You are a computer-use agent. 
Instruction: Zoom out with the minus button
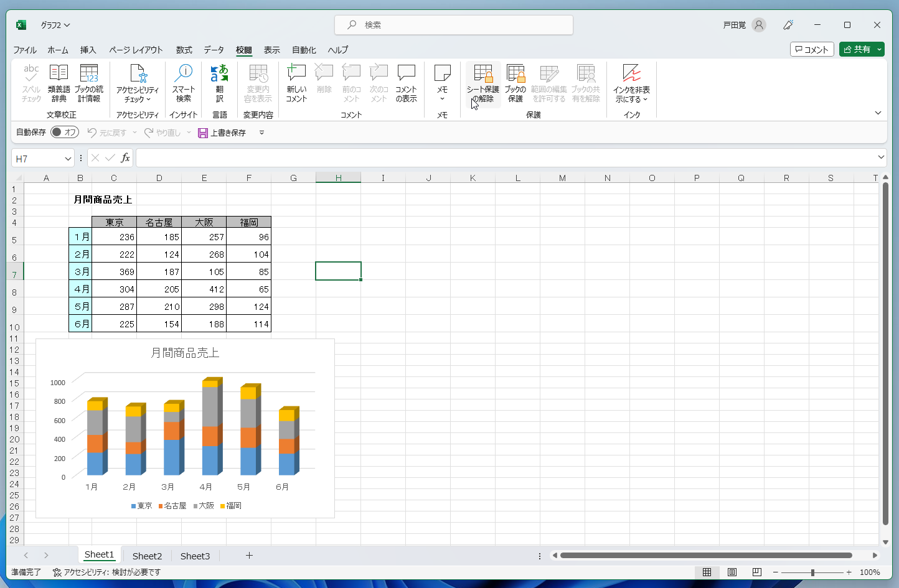point(775,572)
